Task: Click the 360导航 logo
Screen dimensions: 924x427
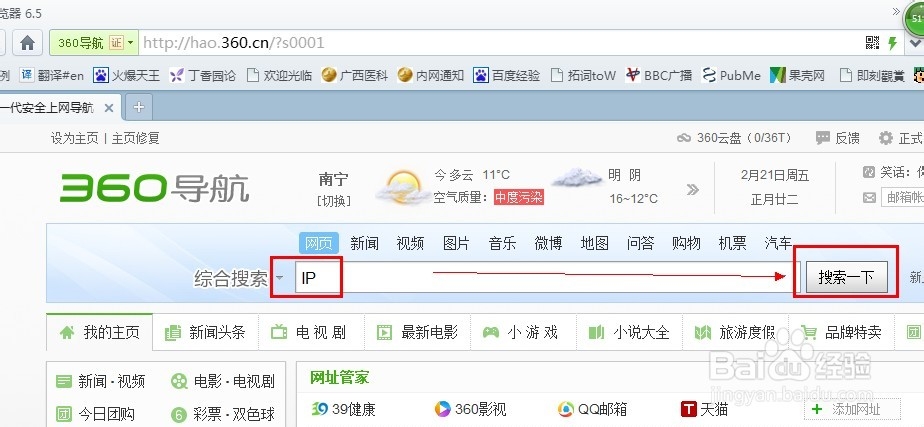Action: (x=154, y=188)
